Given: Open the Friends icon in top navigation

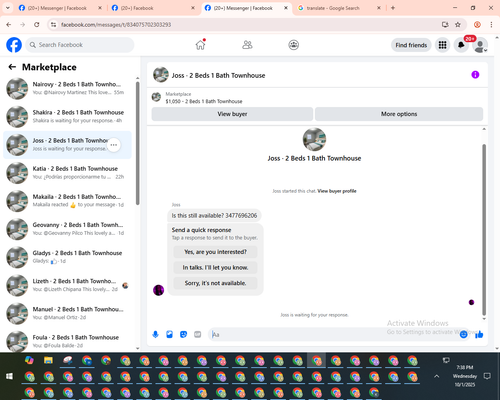Looking at the screenshot, I should point(247,45).
